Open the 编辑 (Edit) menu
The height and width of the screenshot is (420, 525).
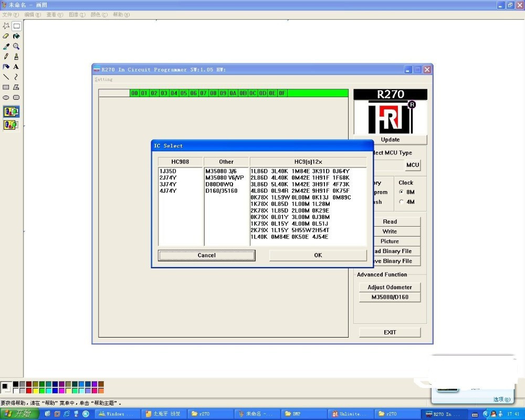pos(33,14)
